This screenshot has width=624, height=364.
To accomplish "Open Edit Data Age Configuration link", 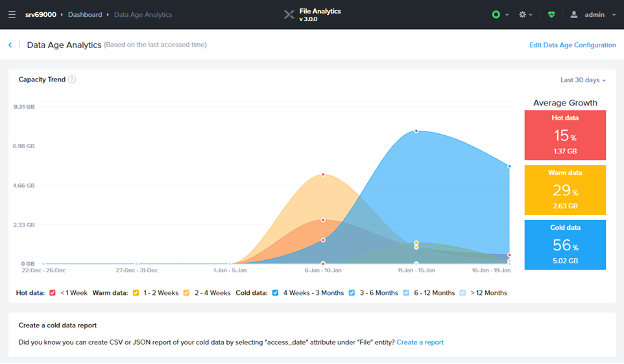I will coord(573,45).
